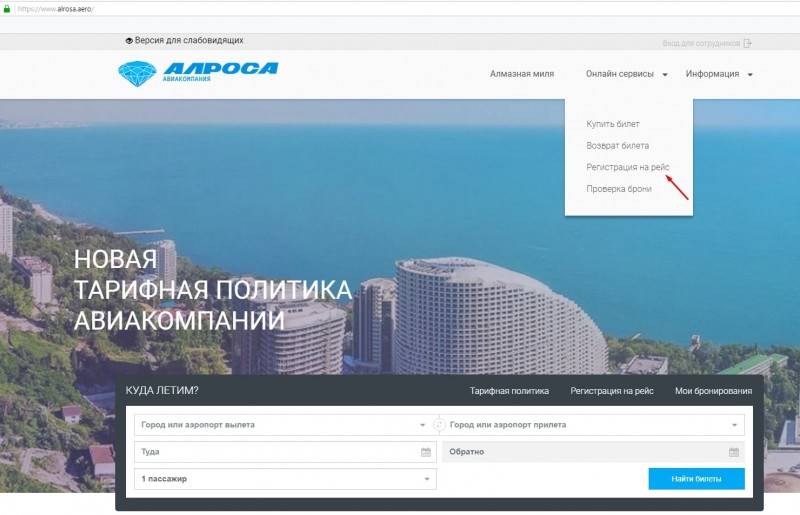The image size is (800, 515).
Task: Click the green lock icon in address bar
Action: click(x=7, y=9)
